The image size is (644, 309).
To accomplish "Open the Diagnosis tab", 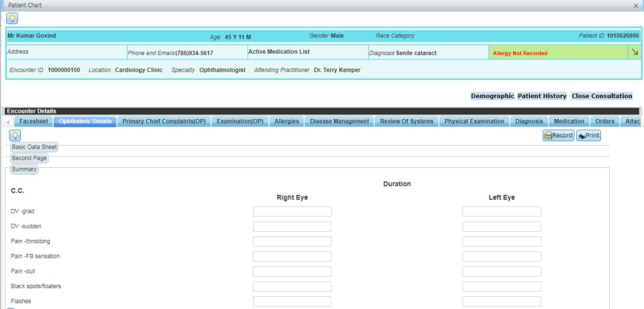I will (x=529, y=122).
